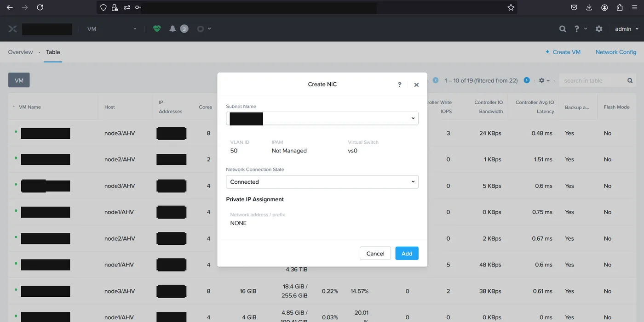
Task: Sort by the Cores column header
Action: [205, 107]
